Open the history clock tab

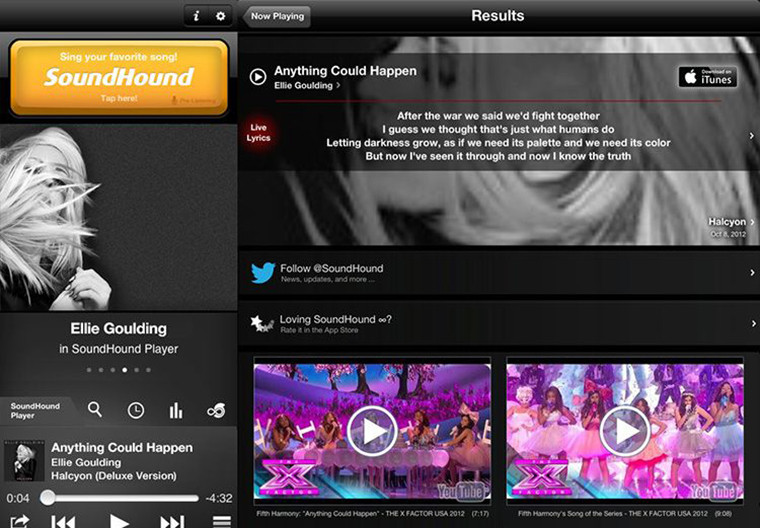pyautogui.click(x=136, y=411)
